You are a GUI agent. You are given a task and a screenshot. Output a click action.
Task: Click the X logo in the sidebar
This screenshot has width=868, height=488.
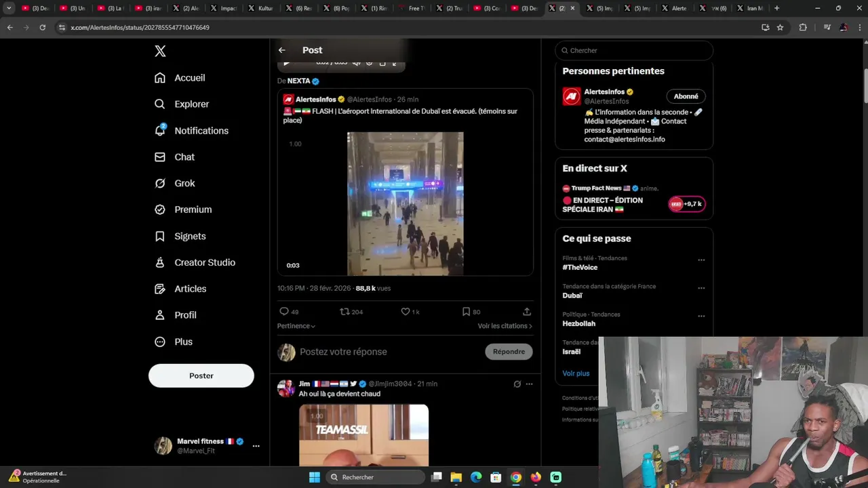coord(160,51)
